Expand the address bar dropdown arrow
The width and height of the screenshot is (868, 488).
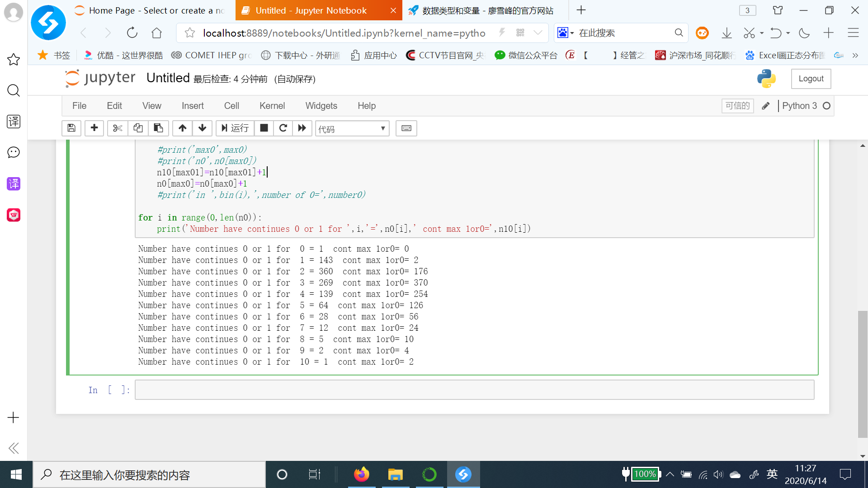[x=538, y=33]
